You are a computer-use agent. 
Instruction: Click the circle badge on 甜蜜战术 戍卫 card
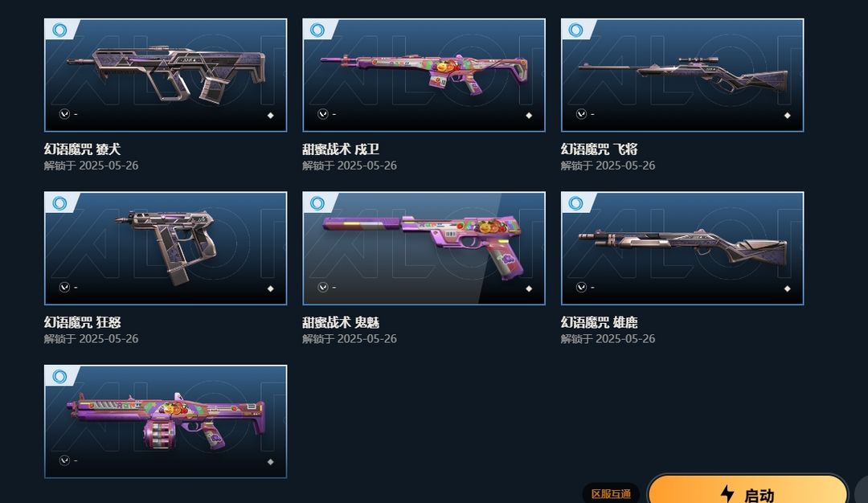point(317,30)
